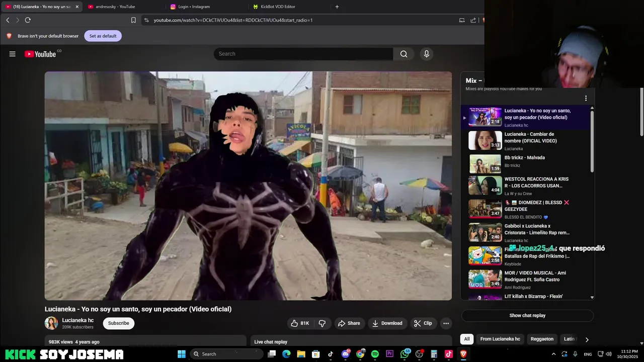Screen dimensions: 644x362
Task: Click the search magnifier button
Action: [404, 54]
